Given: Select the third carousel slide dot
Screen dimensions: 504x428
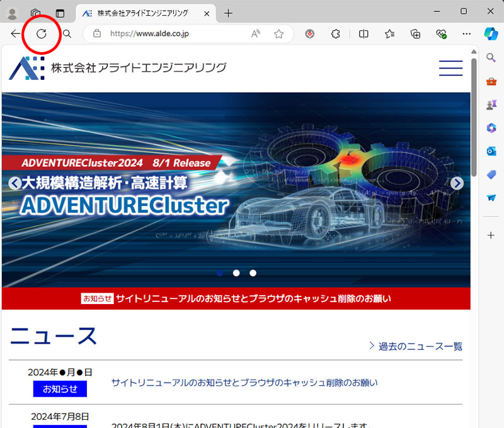Looking at the screenshot, I should point(253,273).
